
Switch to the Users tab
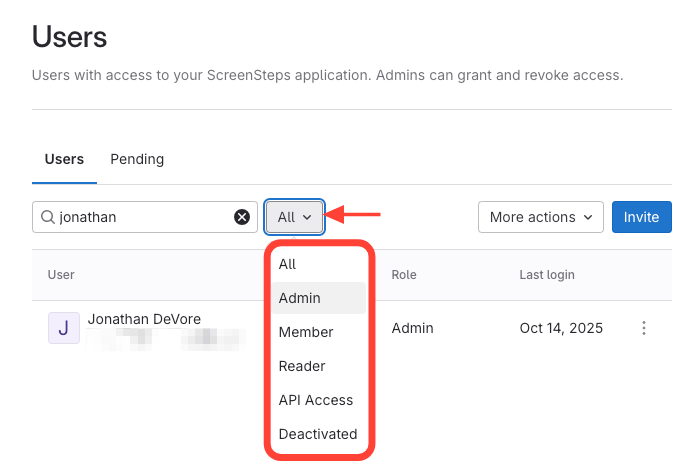pos(64,159)
